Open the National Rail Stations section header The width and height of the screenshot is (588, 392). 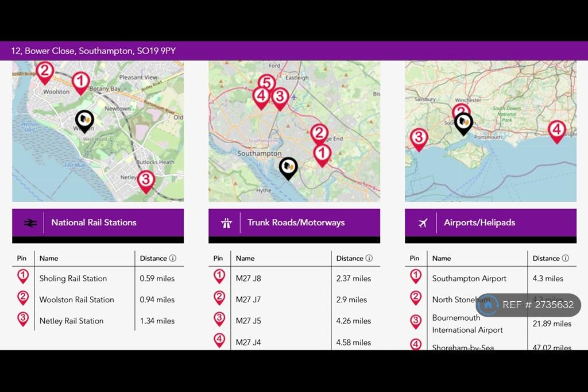click(x=98, y=222)
